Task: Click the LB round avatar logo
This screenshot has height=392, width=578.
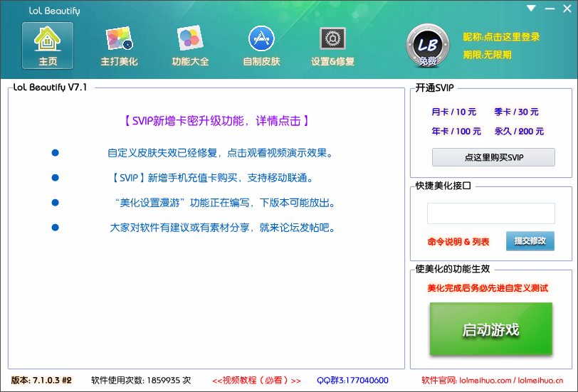Action: click(428, 46)
